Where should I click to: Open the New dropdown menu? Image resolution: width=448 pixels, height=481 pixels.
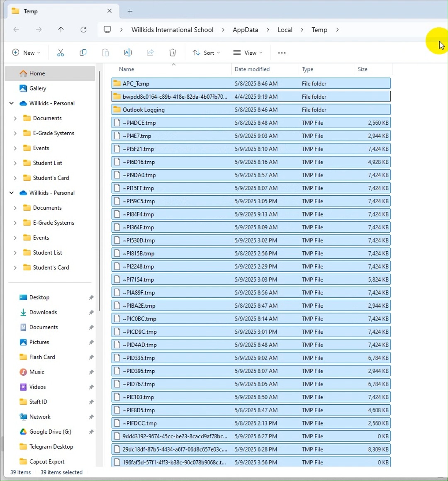coord(26,53)
